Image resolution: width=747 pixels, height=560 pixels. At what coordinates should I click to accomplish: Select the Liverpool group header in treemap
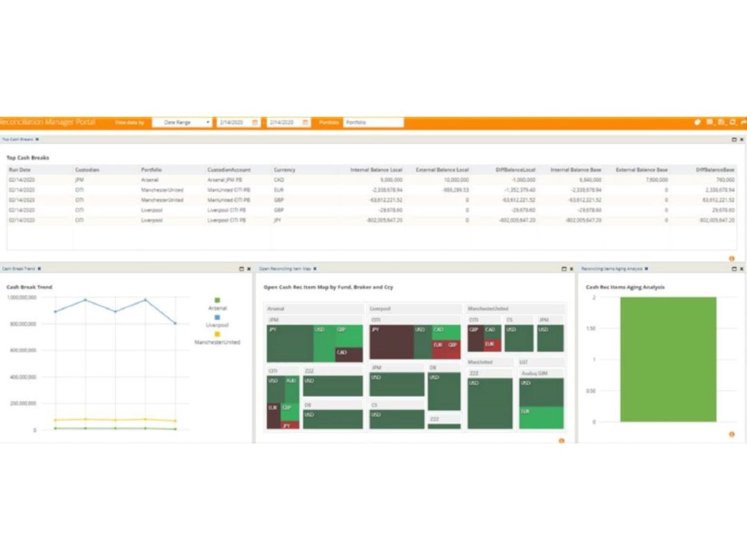point(415,308)
